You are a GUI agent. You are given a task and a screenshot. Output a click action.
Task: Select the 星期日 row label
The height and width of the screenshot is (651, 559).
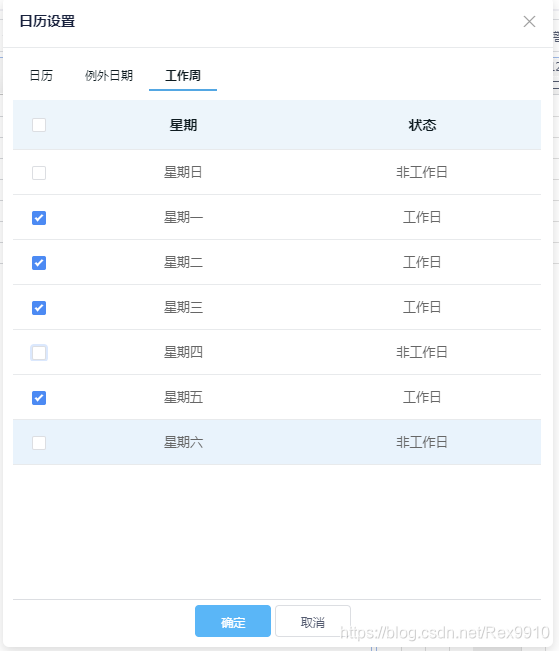coord(183,172)
